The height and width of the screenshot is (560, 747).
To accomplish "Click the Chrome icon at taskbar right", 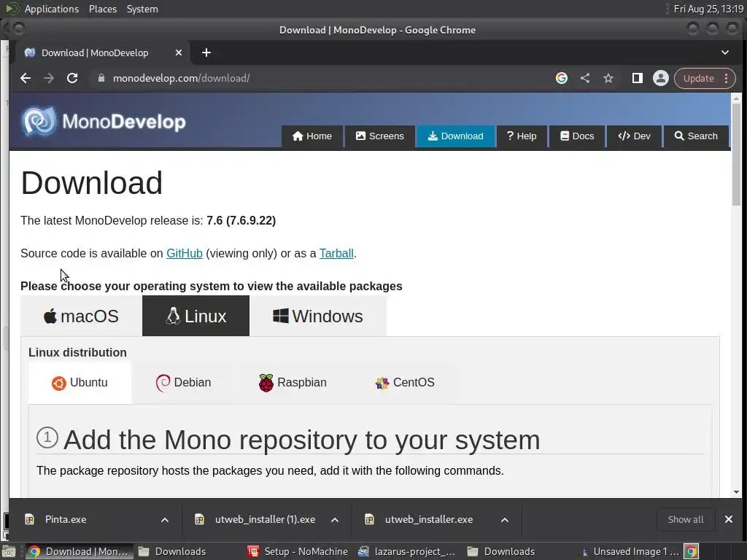I will click(692, 551).
